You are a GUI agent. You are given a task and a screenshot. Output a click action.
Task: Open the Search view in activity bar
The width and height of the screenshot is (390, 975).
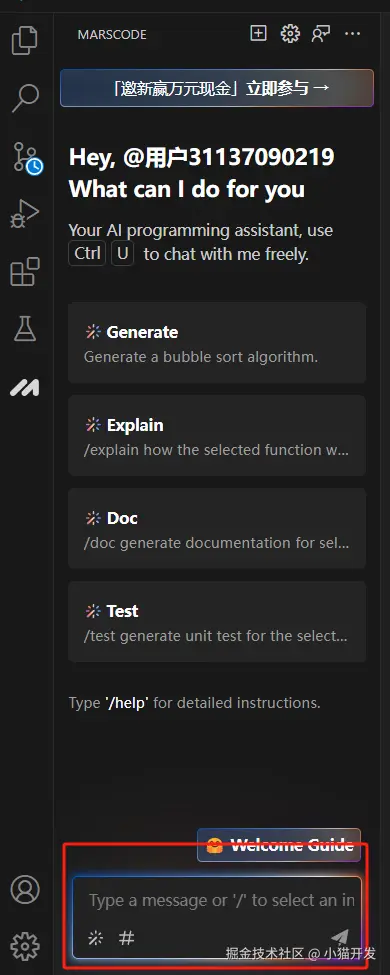25,98
